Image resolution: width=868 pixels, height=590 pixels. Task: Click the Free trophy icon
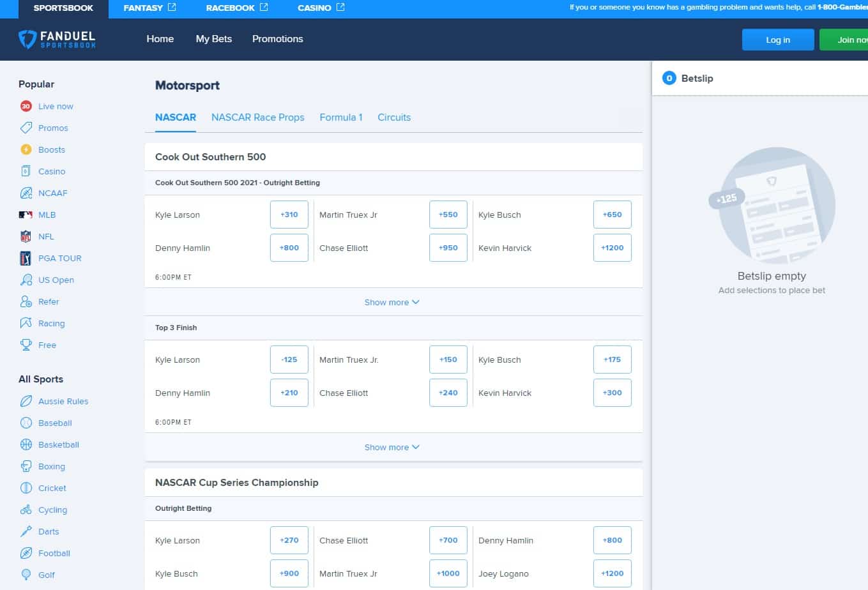coord(26,345)
